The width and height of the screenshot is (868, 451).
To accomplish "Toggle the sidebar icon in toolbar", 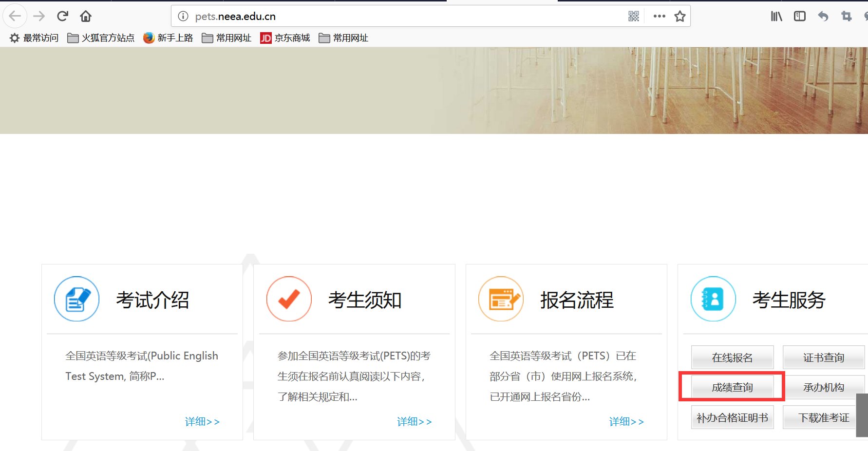I will (x=799, y=16).
